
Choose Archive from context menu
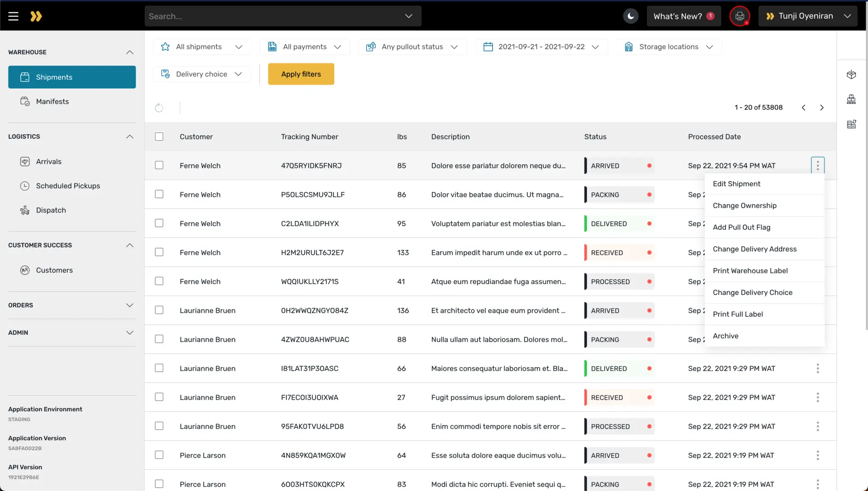[x=764, y=336]
